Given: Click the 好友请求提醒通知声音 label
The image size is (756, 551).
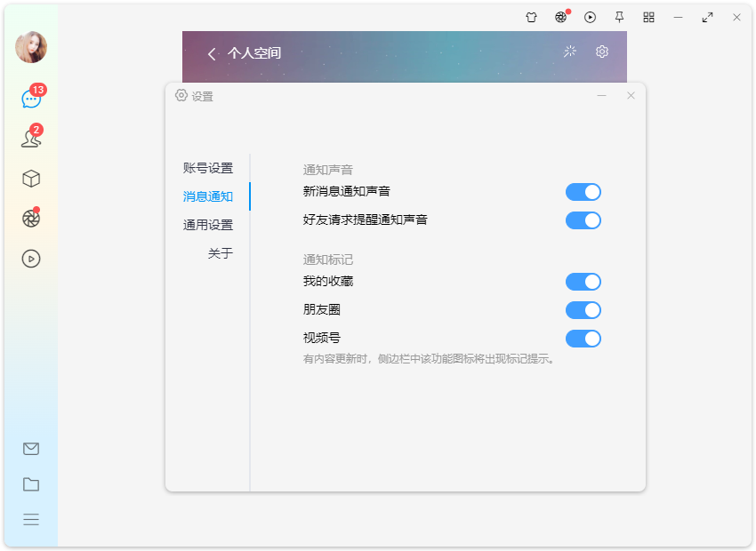Looking at the screenshot, I should click(x=365, y=220).
